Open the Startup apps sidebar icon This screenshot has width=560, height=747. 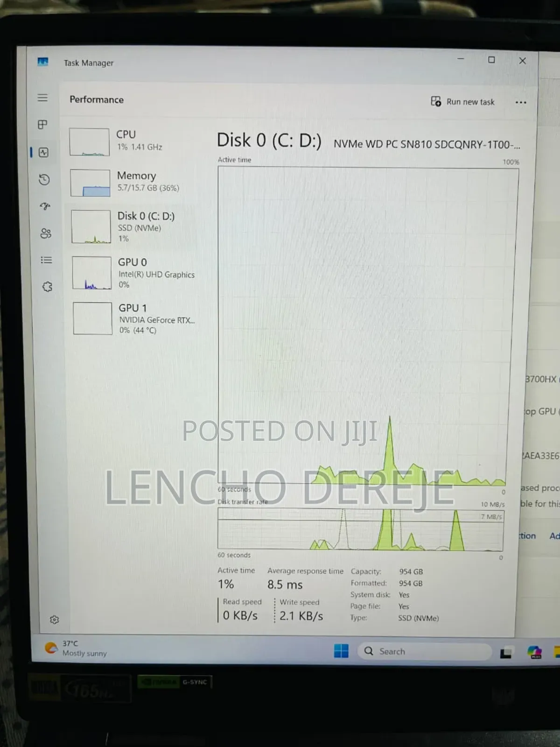[45, 206]
